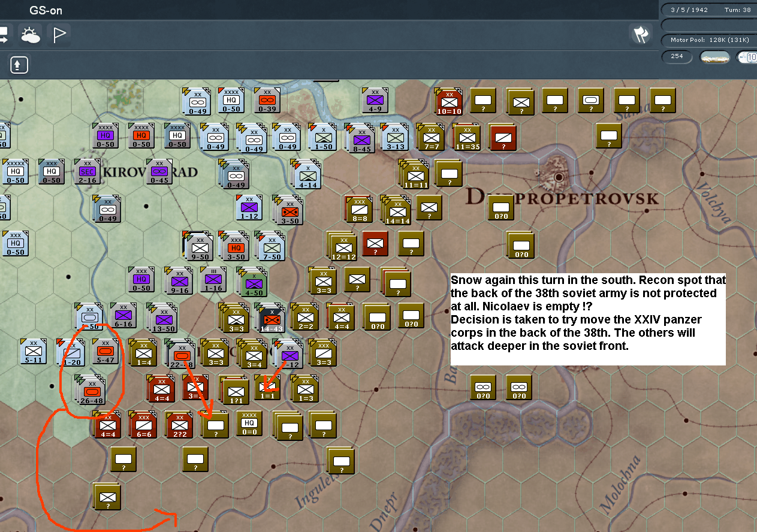Select the orange panzer unit 5-47
This screenshot has width=757, height=532.
click(x=105, y=352)
